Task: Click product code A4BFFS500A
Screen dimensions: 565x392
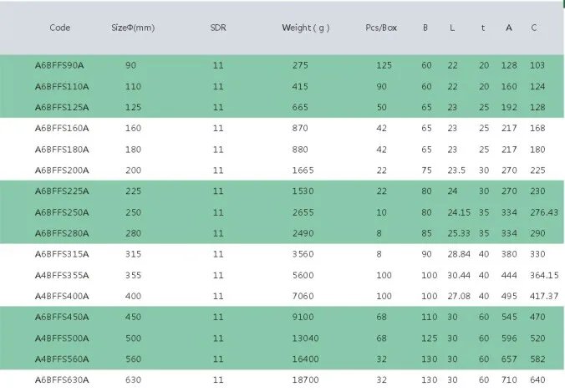Action: [62, 339]
